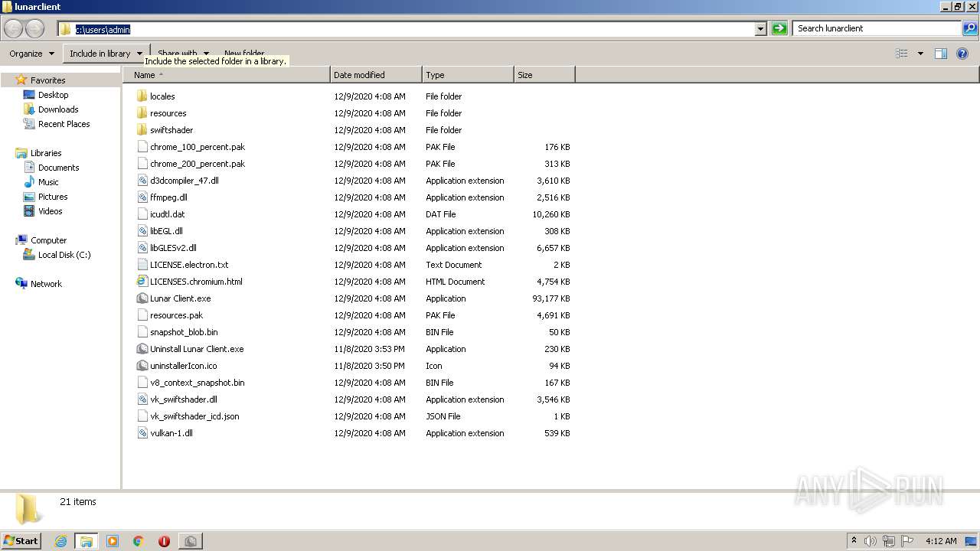Open Recent Places in the navigation pane
Viewport: 980px width, 551px height.
click(64, 124)
